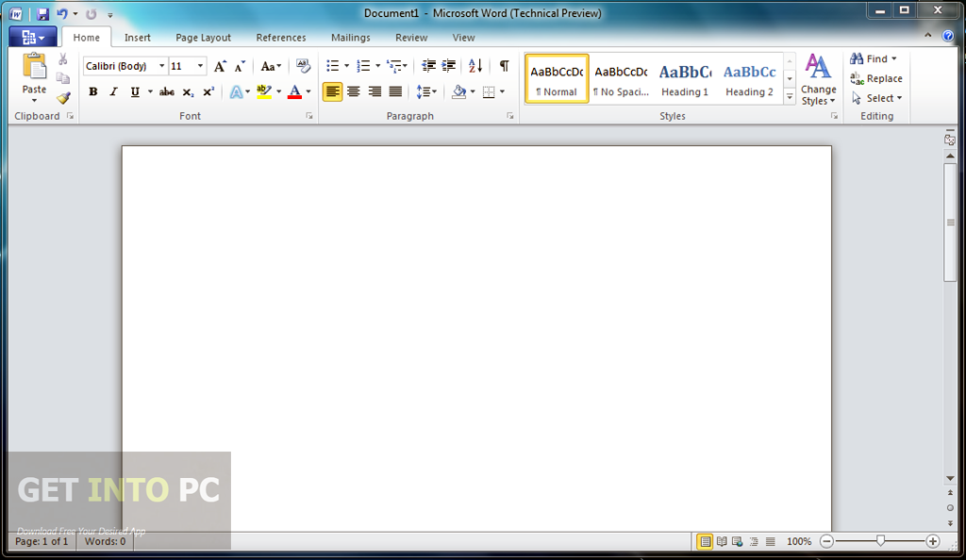This screenshot has height=560, width=966.
Task: Open the Page Layout tab
Action: tap(204, 38)
